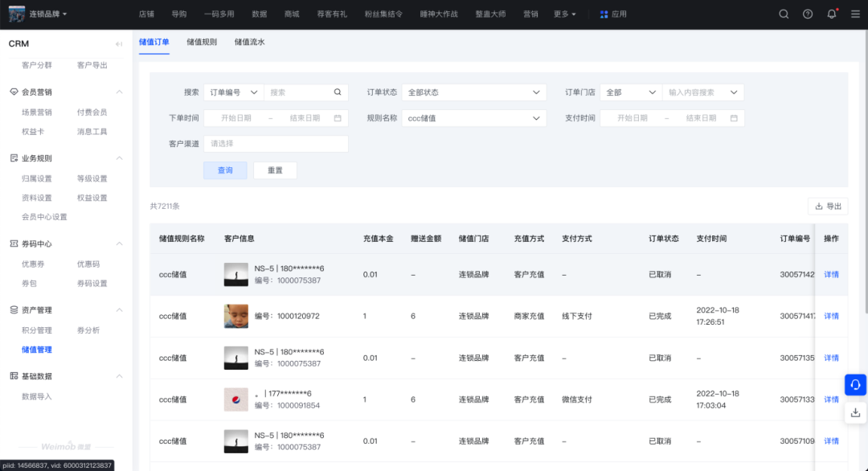Open the 规则名称 ccc储值 dropdown
The image size is (868, 471).
[x=474, y=118]
